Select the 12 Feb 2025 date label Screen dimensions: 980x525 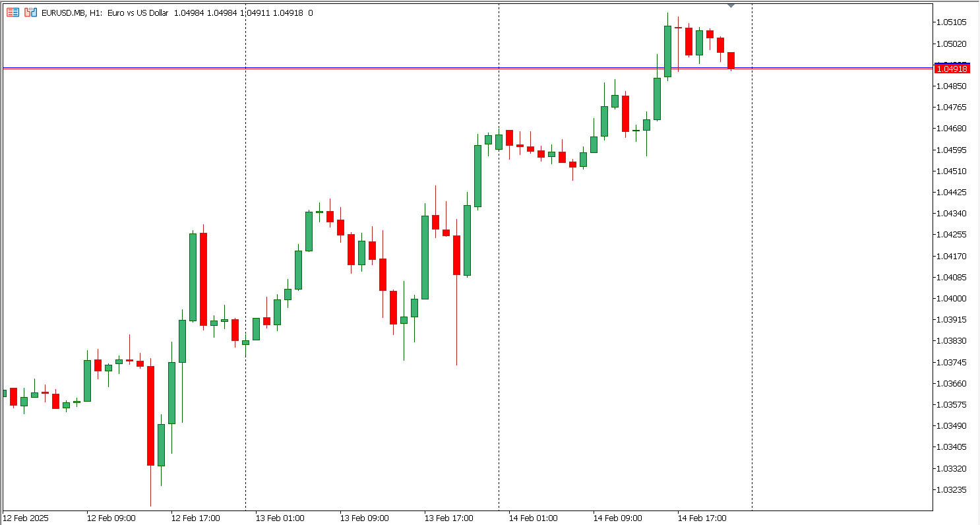pos(26,518)
